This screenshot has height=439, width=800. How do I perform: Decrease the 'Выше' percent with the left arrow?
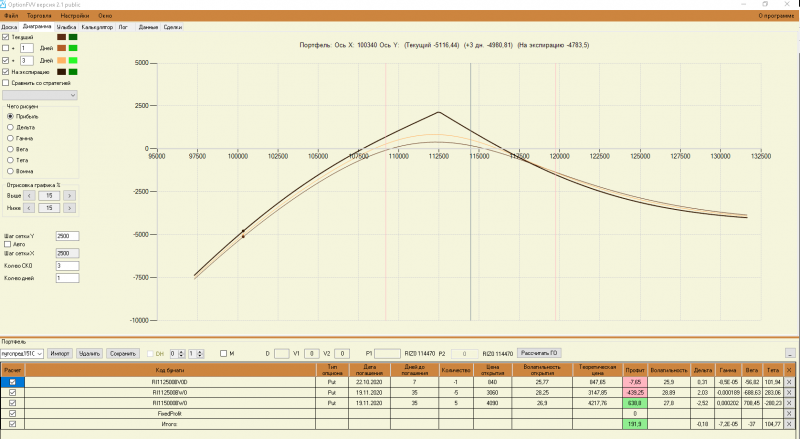point(29,196)
